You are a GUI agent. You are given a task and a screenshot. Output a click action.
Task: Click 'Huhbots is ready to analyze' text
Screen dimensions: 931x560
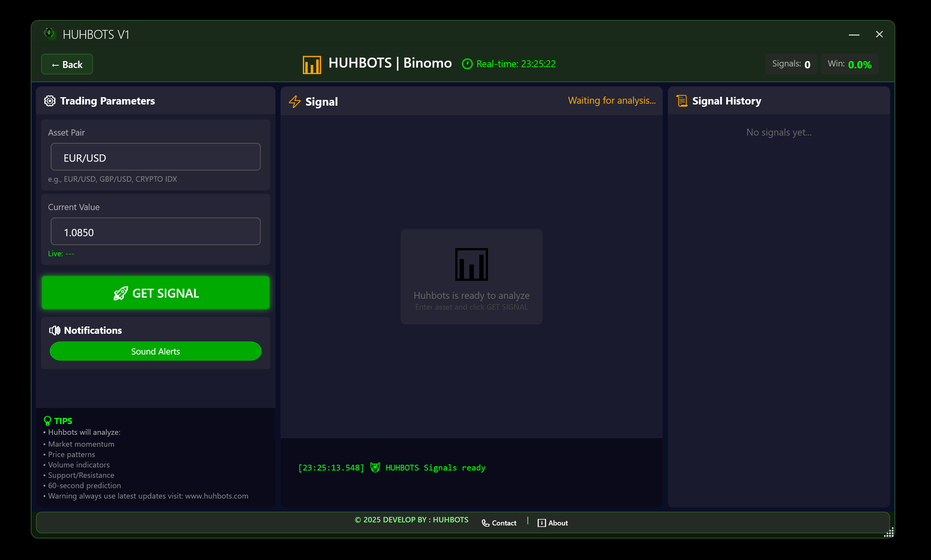click(x=471, y=295)
